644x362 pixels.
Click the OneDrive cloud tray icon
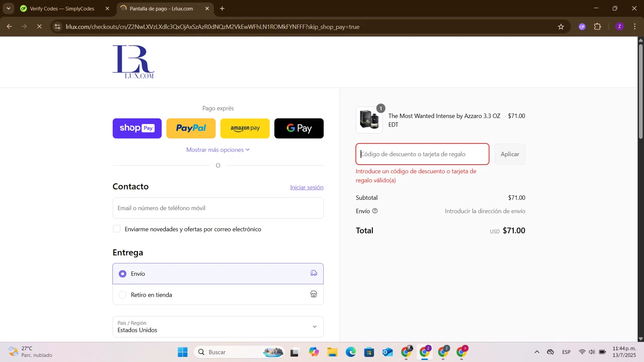(x=550, y=352)
